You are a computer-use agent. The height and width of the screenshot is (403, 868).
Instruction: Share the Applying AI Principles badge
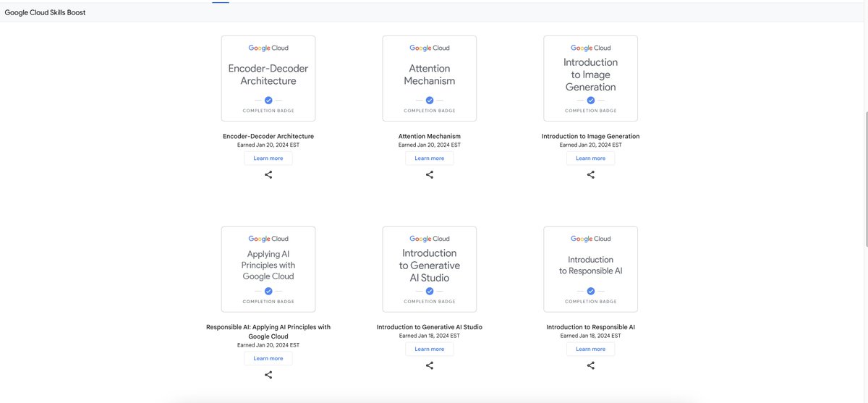point(268,375)
